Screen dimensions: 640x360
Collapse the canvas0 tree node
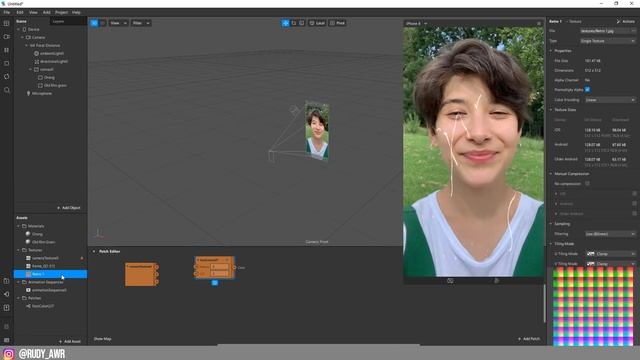tap(31, 69)
